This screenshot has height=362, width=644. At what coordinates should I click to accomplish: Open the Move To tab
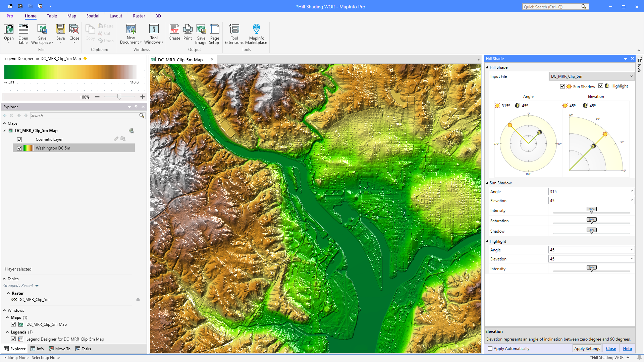point(60,349)
